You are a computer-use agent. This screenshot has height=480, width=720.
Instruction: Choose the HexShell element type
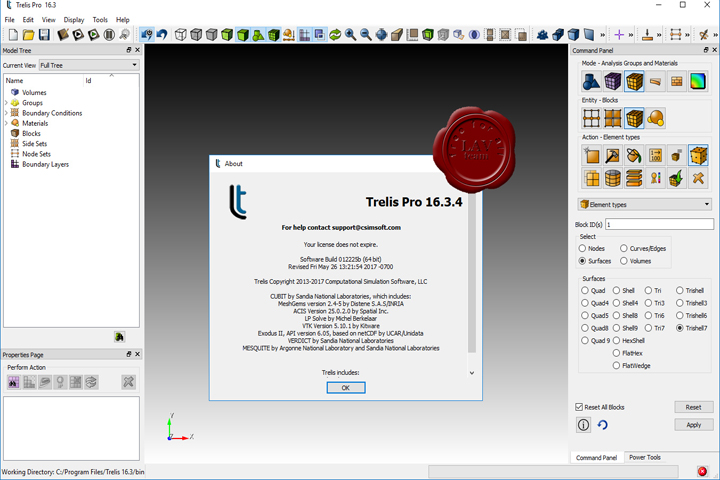[x=616, y=341]
